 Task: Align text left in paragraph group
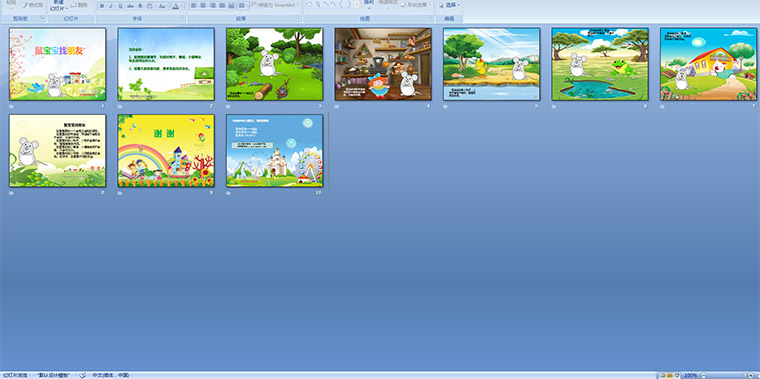point(193,5)
